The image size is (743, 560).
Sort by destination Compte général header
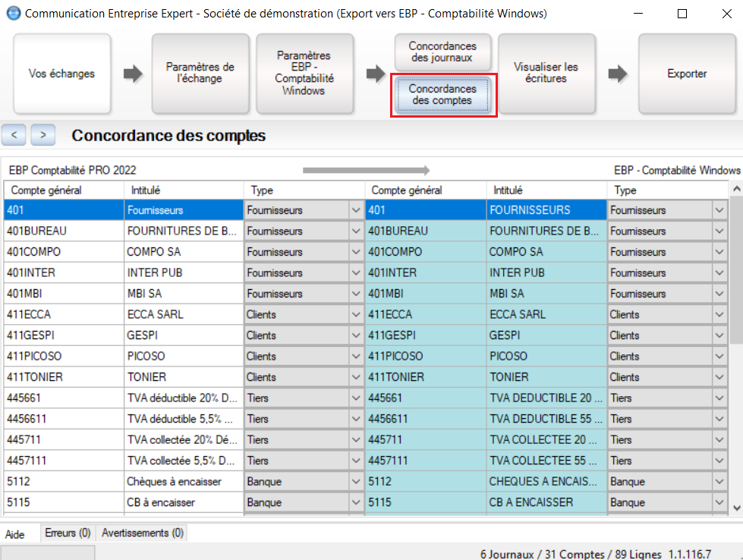tap(426, 190)
